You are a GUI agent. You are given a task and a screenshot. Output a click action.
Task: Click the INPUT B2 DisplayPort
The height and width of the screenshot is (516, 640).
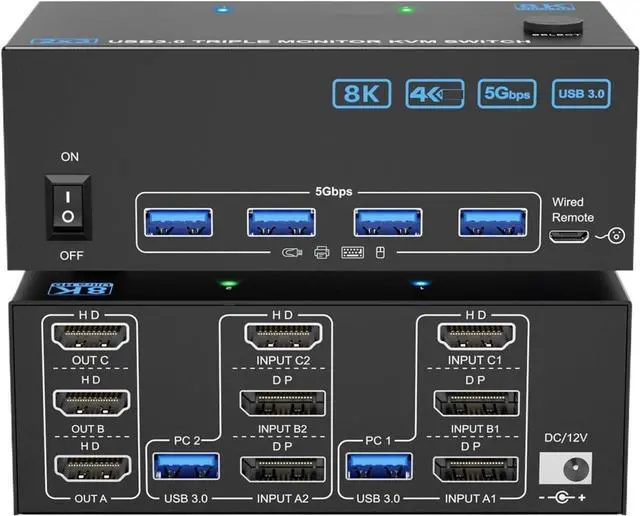click(x=283, y=404)
